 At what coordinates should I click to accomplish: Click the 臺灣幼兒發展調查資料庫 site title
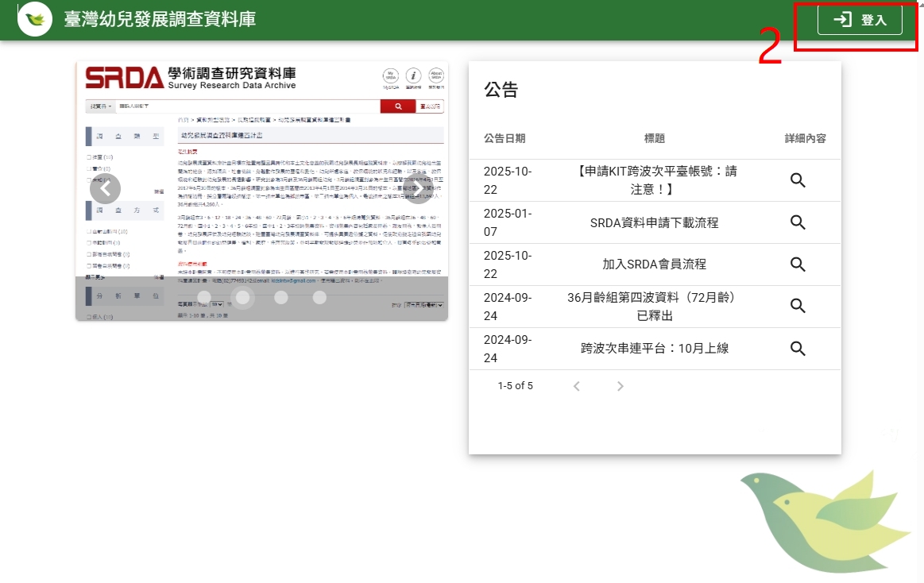pos(160,20)
